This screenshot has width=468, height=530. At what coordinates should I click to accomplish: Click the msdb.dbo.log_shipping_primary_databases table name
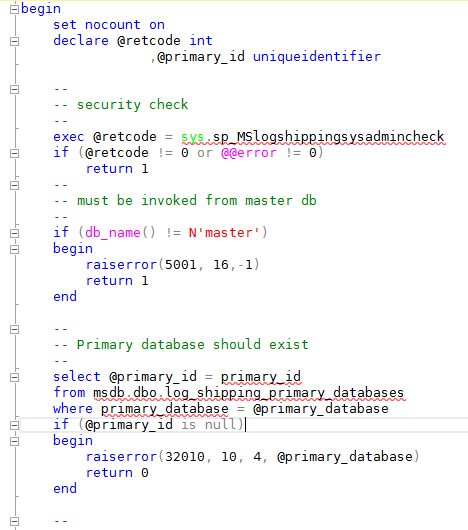coord(248,393)
